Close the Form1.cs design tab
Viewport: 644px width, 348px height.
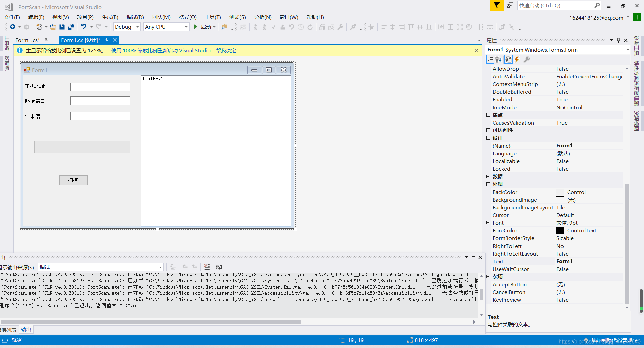pyautogui.click(x=115, y=40)
